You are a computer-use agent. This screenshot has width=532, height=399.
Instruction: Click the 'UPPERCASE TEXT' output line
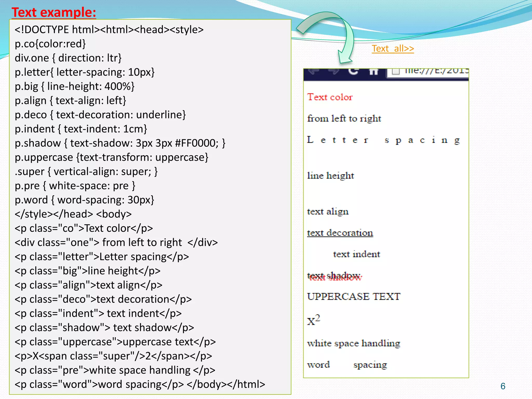[354, 297]
